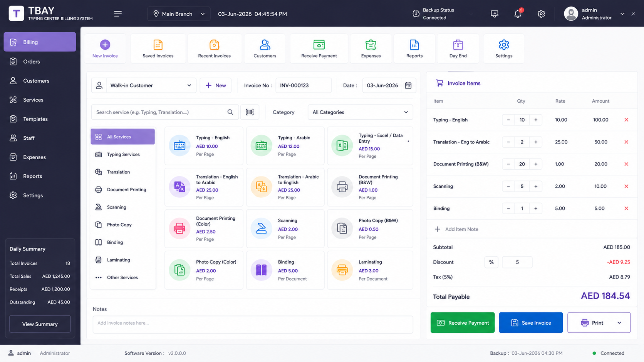The width and height of the screenshot is (644, 362).
Task: Open Templates in the sidebar
Action: pos(40,119)
